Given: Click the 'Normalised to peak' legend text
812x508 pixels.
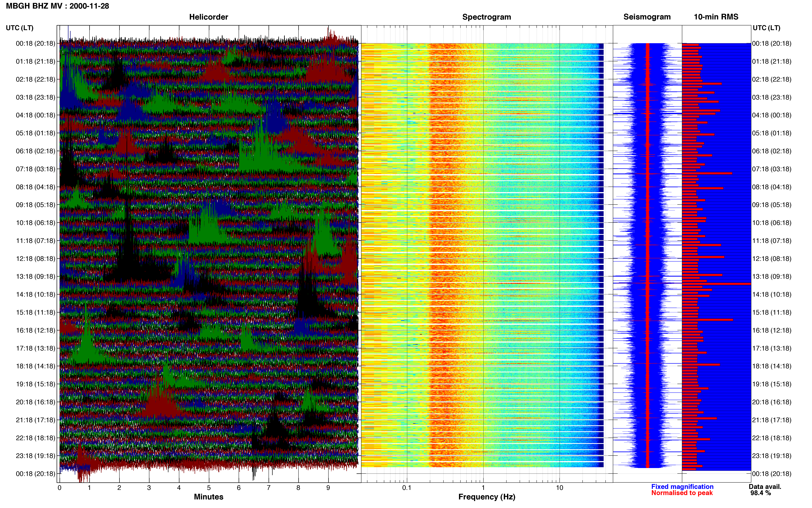Looking at the screenshot, I should point(682,493).
